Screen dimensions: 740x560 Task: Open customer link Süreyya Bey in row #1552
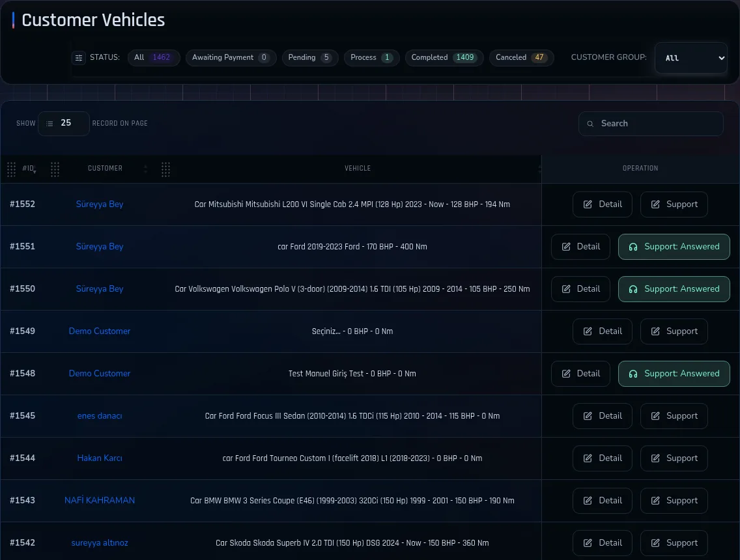(100, 204)
